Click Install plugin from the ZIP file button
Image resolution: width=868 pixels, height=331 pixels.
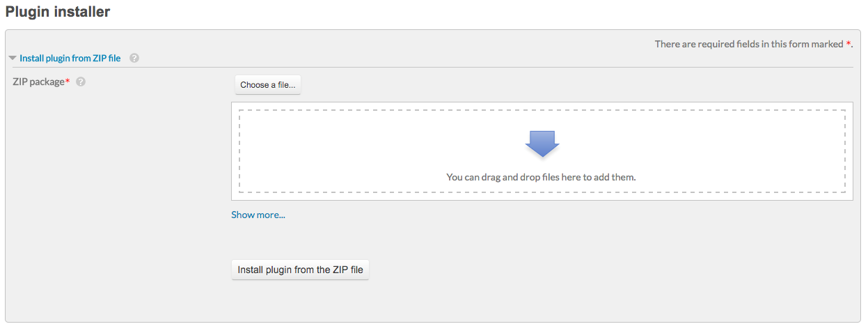[x=300, y=270]
